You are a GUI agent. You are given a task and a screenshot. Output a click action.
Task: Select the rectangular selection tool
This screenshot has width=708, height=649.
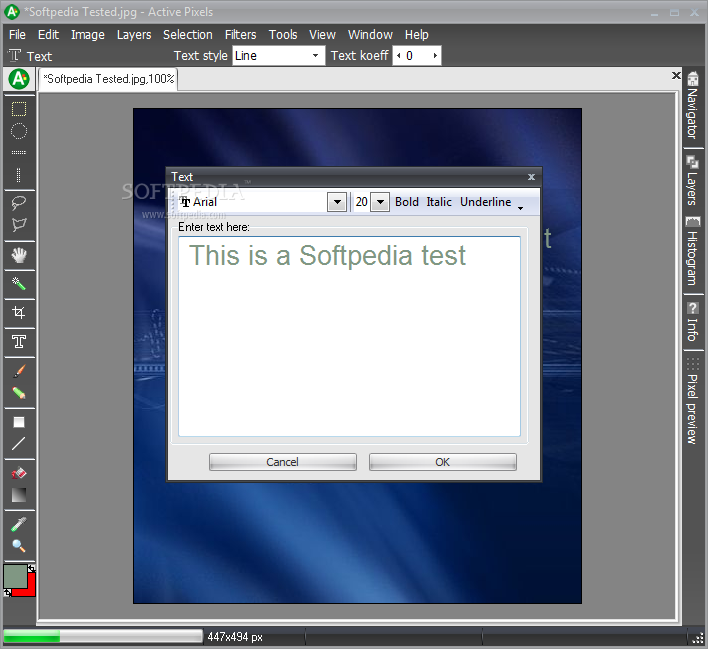[19, 109]
